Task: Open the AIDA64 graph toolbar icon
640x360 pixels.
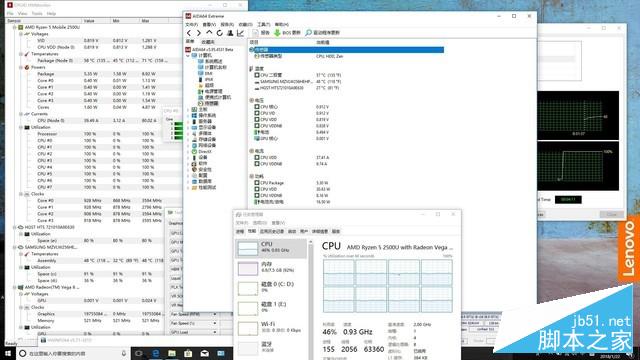Action: (x=240, y=33)
